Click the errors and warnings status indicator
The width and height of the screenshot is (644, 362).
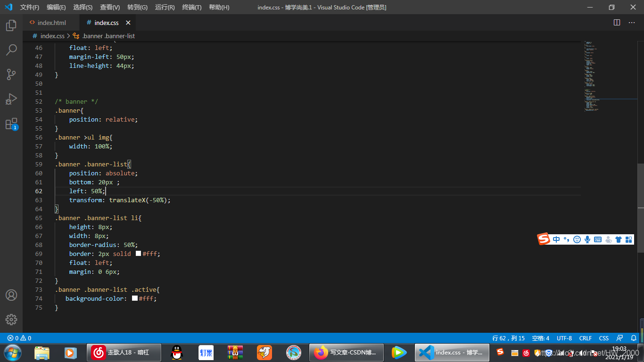(x=19, y=338)
